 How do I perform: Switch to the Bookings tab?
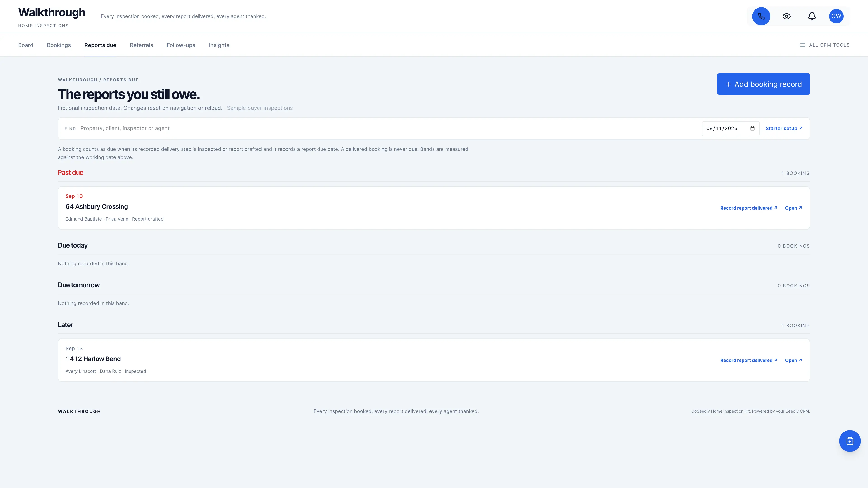(59, 45)
